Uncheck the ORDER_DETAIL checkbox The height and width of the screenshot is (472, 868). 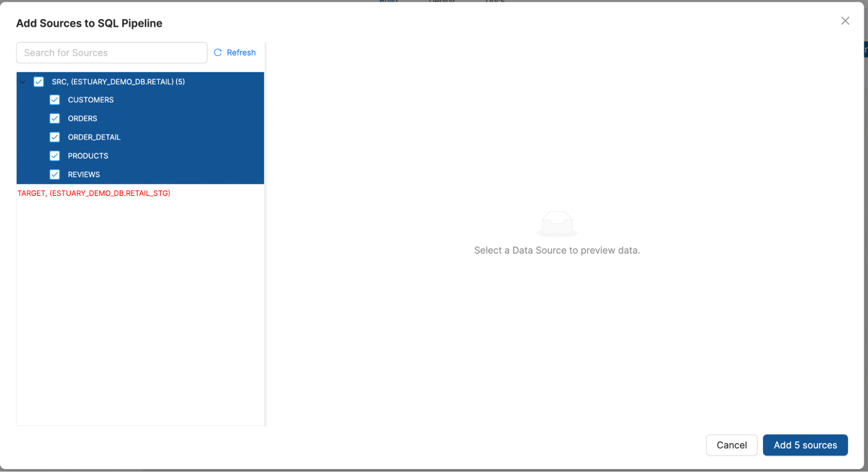pos(55,137)
